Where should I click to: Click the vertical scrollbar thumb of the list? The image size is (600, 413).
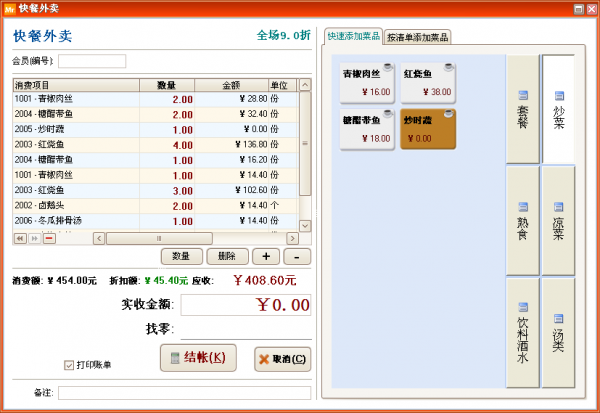pos(305,144)
